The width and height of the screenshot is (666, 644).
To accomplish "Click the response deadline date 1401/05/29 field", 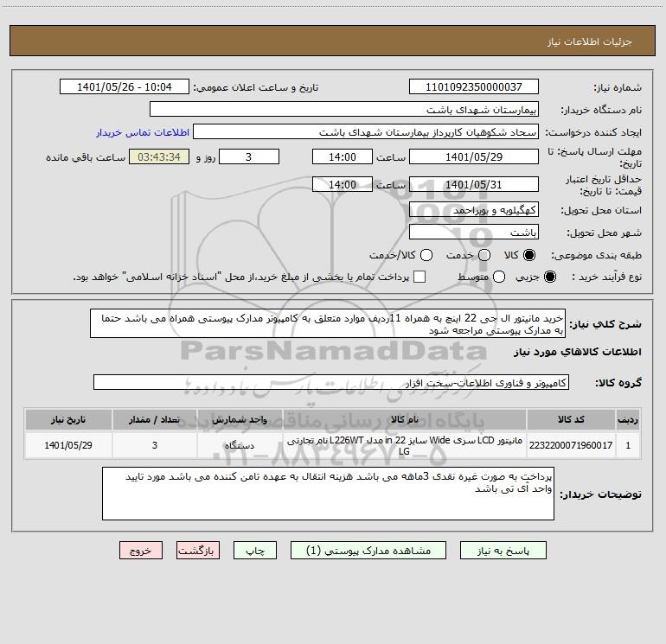I will pyautogui.click(x=474, y=156).
